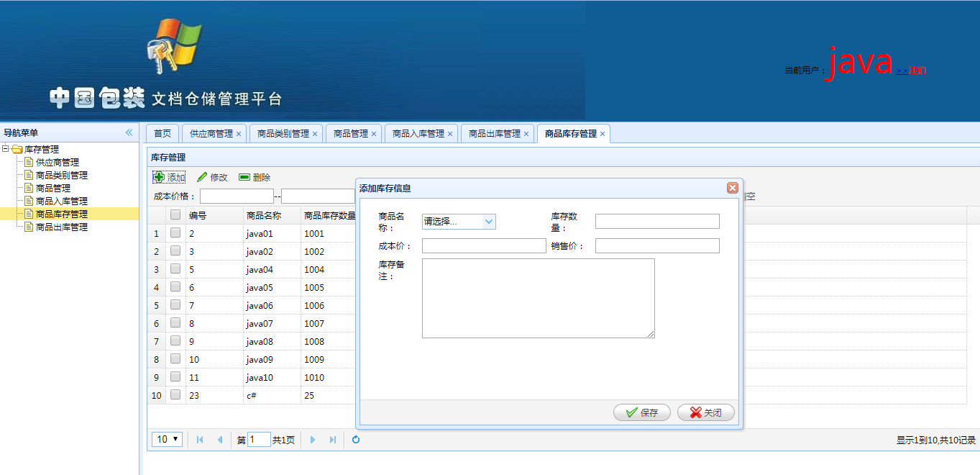Open the 商品名称 dropdown list
This screenshot has height=475, width=980.
(x=489, y=222)
